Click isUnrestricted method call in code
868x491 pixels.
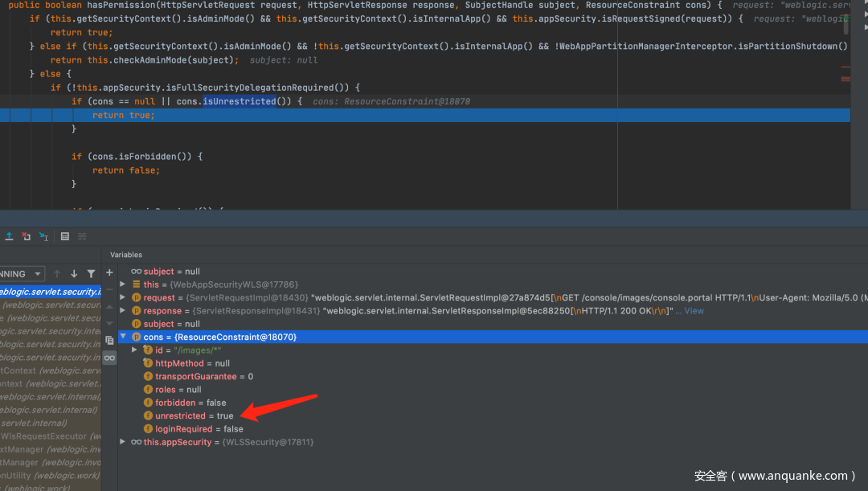pyautogui.click(x=239, y=101)
